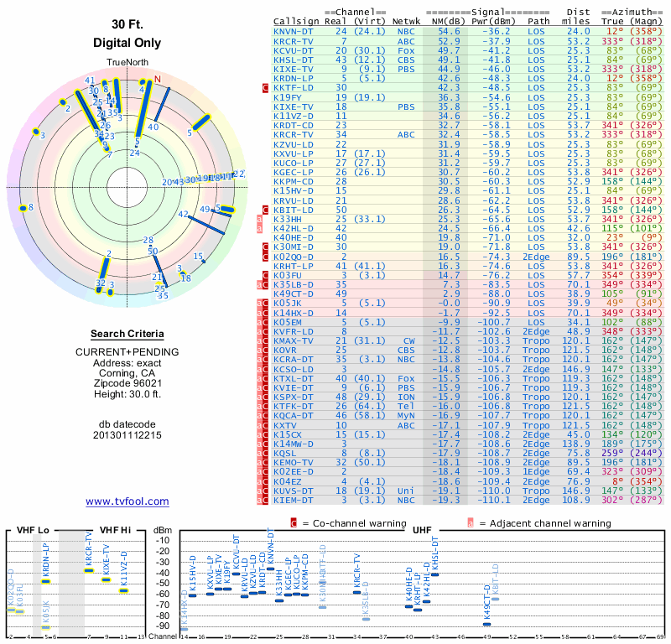The height and width of the screenshot is (644, 671).
Task: Click the KRCR-TV marker in VHF Hi chart
Action: click(x=89, y=570)
